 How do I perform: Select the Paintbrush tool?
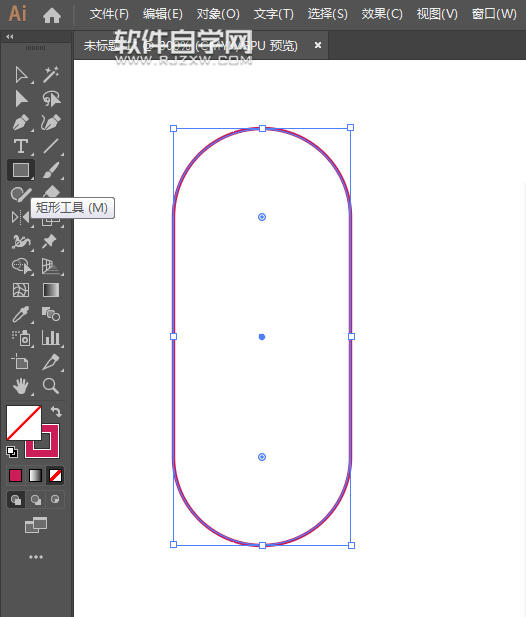(51, 170)
